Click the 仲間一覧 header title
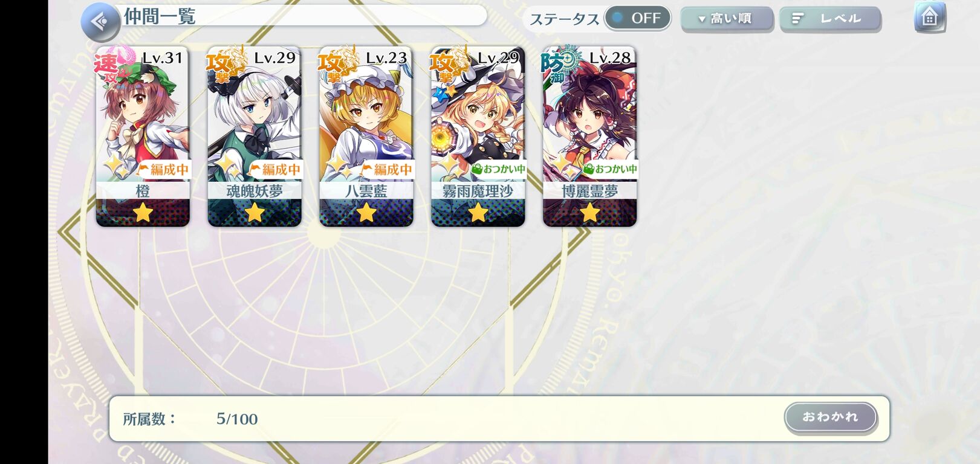Screen dimensions: 980x464 pos(160,16)
